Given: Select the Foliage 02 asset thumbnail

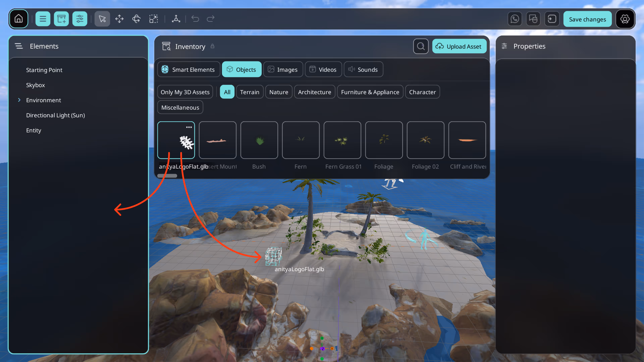Looking at the screenshot, I should tap(425, 140).
